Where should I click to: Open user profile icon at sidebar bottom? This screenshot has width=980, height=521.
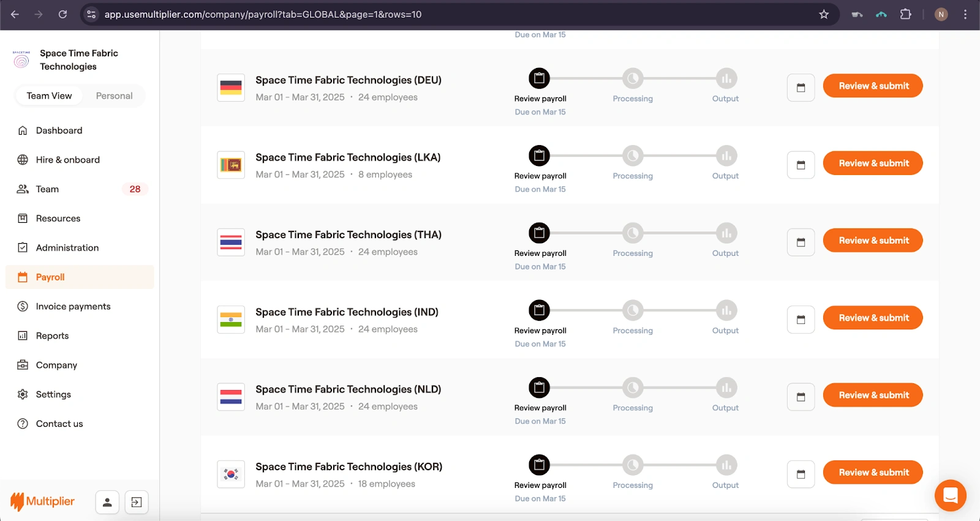click(x=107, y=503)
